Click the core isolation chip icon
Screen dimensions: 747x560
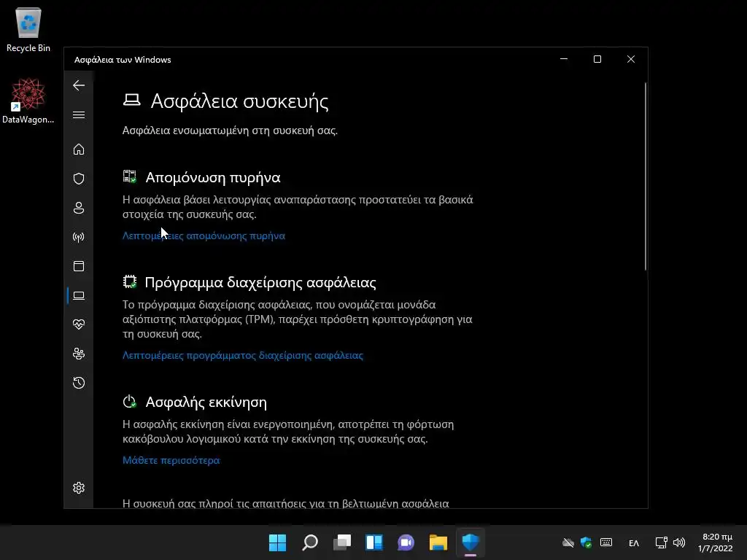click(x=130, y=176)
